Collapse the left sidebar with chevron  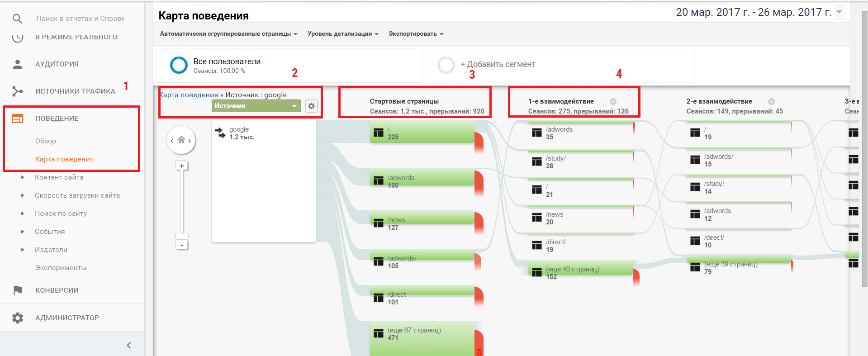[129, 346]
